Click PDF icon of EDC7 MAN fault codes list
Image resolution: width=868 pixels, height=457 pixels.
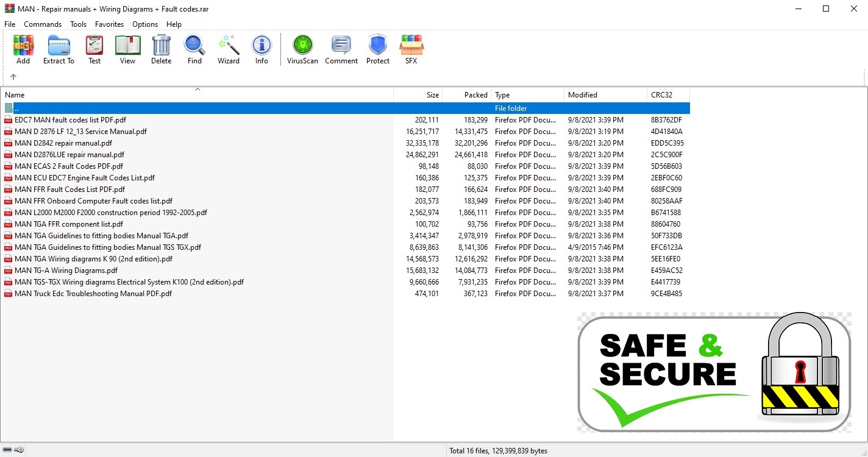pyautogui.click(x=9, y=120)
